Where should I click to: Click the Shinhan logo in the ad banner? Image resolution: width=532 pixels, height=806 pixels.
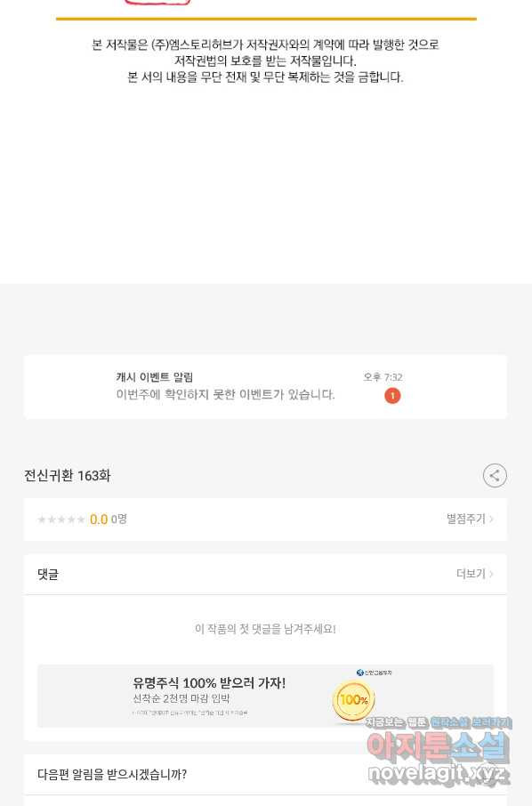point(375,673)
